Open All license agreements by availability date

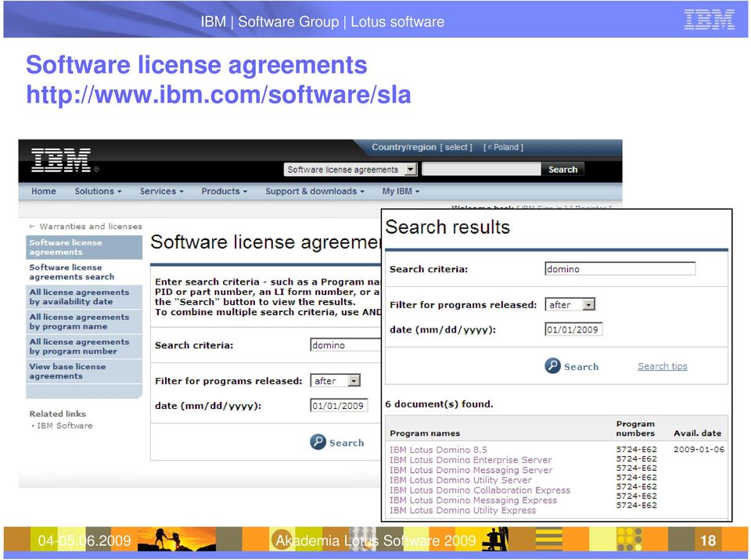click(x=84, y=297)
